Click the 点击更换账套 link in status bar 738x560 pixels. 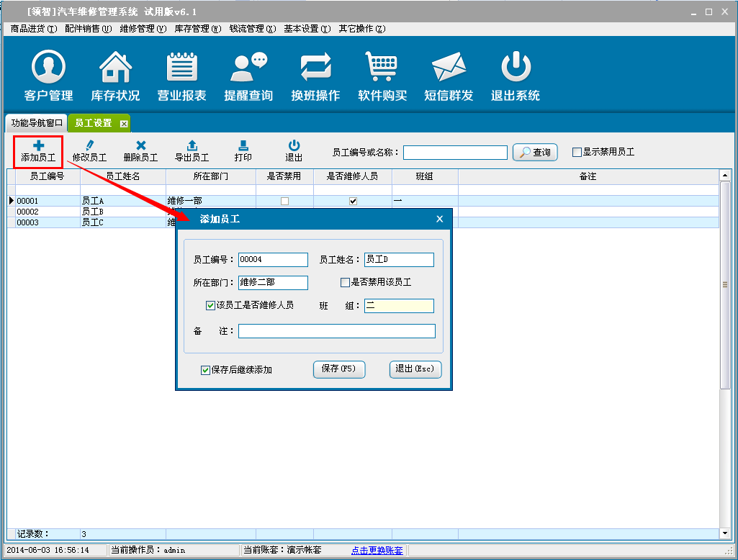tap(377, 551)
